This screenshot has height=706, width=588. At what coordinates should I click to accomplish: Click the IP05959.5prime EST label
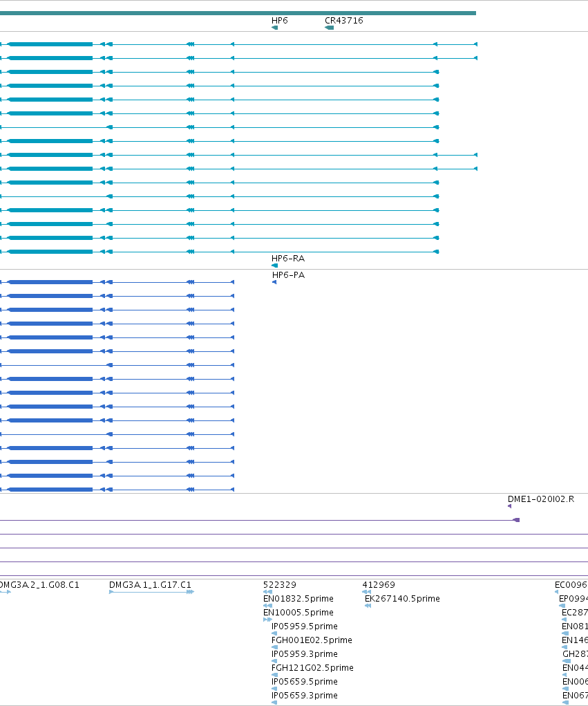(x=305, y=626)
